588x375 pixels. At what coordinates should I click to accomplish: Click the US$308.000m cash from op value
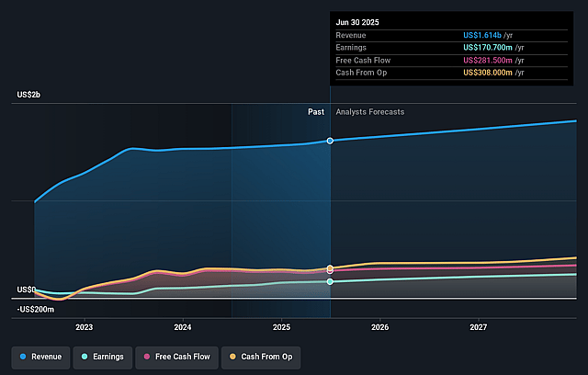(x=488, y=73)
